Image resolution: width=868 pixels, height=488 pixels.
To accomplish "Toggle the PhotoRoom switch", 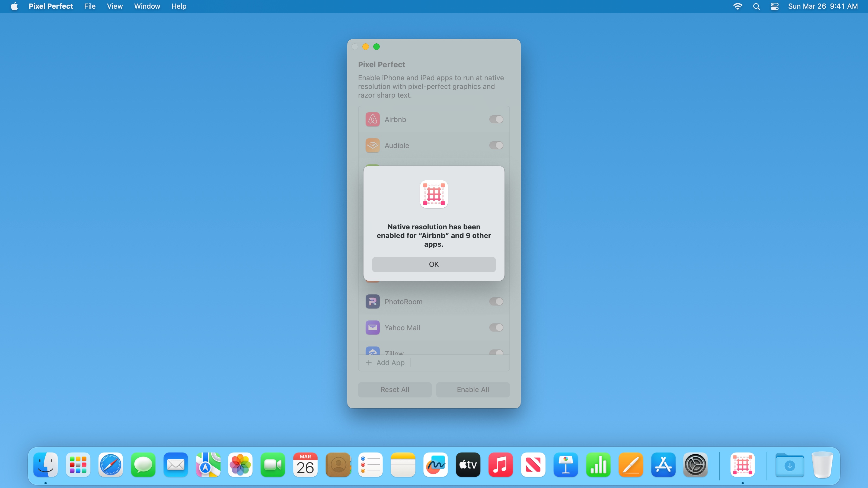I will pyautogui.click(x=496, y=301).
